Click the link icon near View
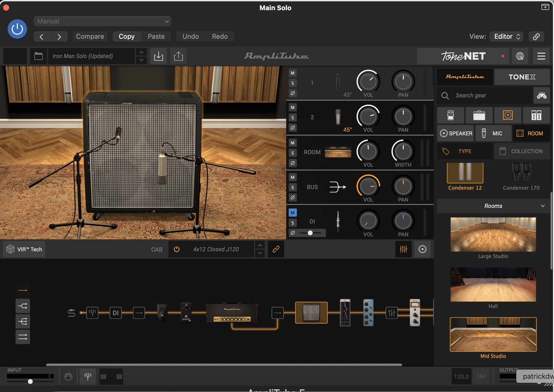 tap(536, 36)
